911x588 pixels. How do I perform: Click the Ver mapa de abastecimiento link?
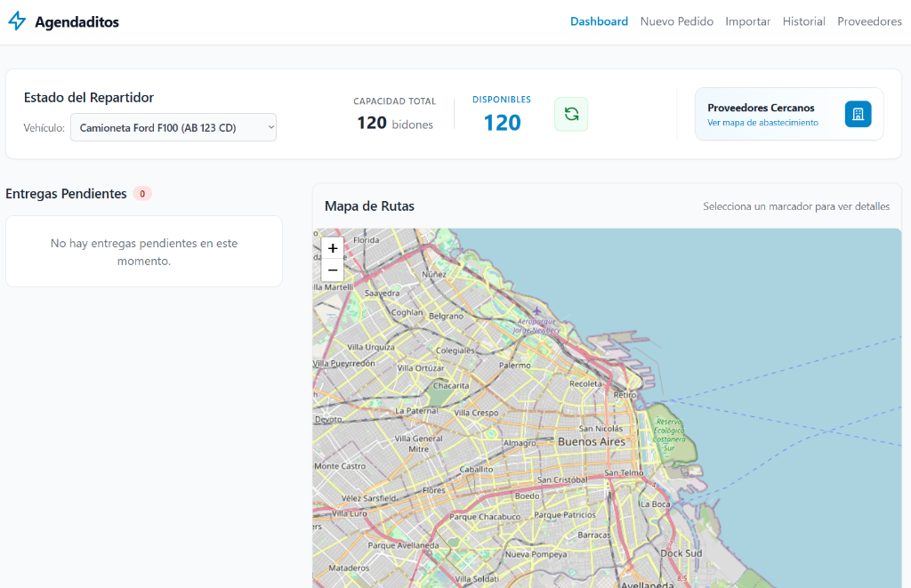click(x=762, y=123)
